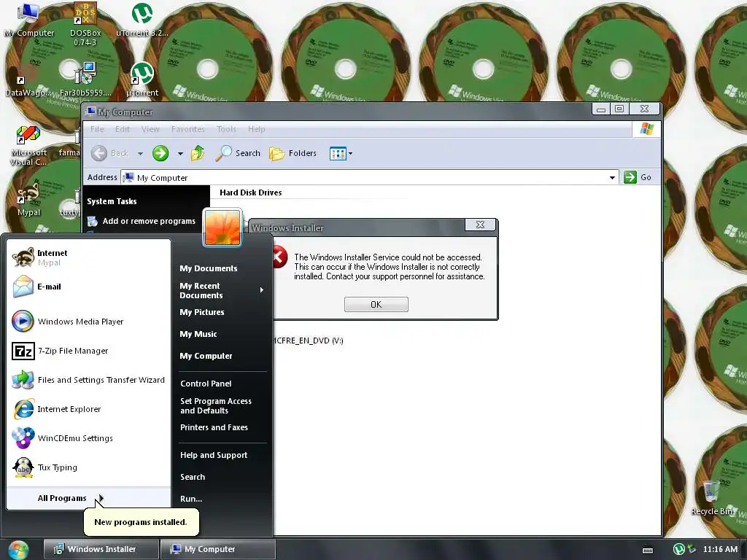Open the Edit menu
The image size is (747, 560).
click(x=123, y=129)
